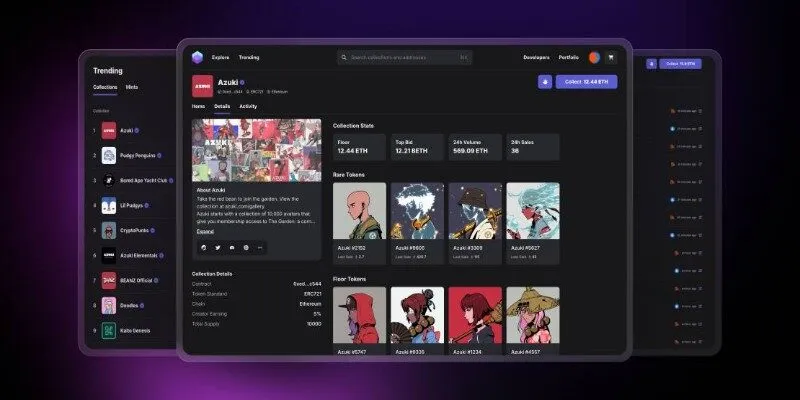Click the Total Supply 10000 value
Screen dimensions: 800x400
tap(314, 324)
